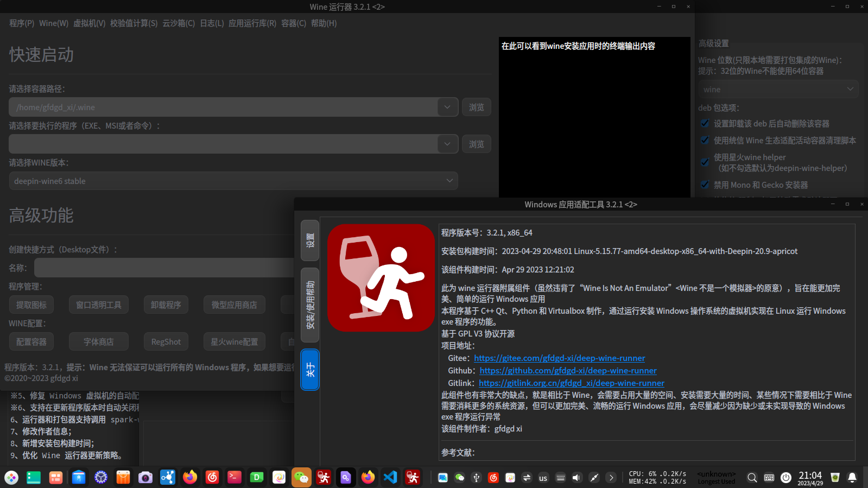Open the trash icon in the tray
The width and height of the screenshot is (868, 488).
835,478
